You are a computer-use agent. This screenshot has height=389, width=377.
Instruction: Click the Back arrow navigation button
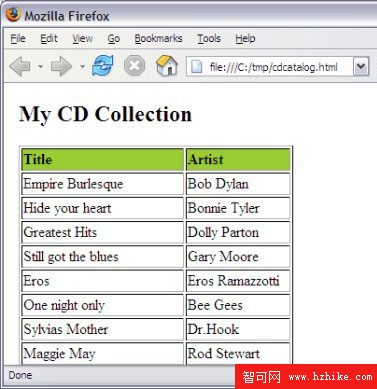pyautogui.click(x=20, y=66)
